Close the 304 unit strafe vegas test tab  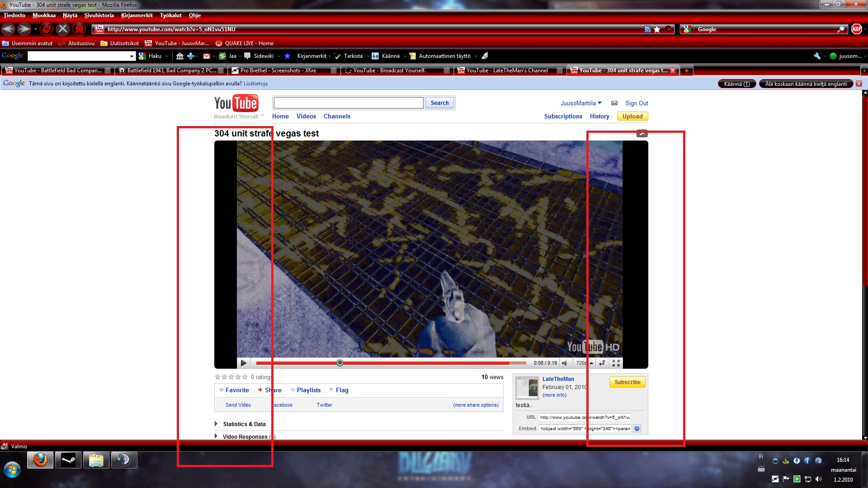pos(673,70)
